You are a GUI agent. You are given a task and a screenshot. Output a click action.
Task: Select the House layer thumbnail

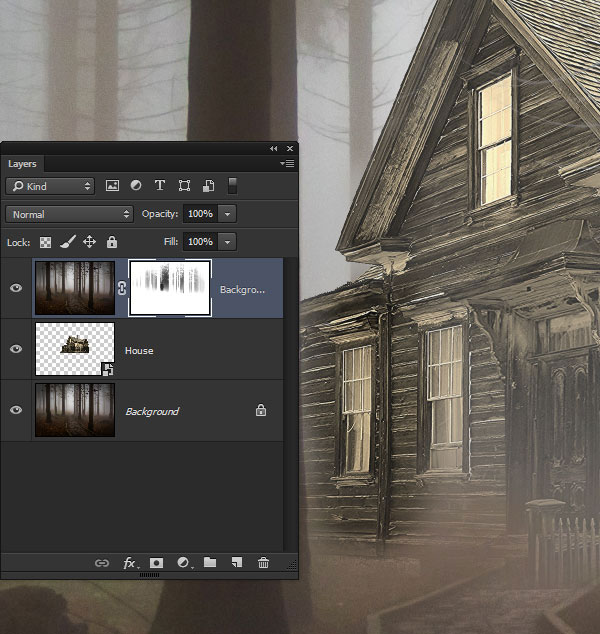(75, 349)
